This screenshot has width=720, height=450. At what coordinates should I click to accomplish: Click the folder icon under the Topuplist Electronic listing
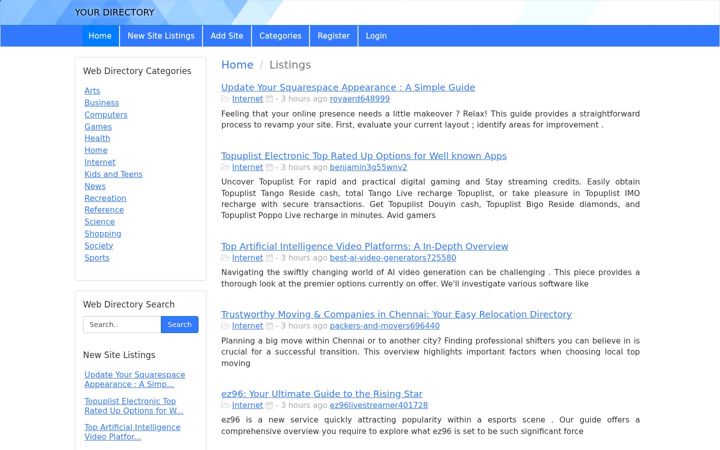click(x=225, y=167)
